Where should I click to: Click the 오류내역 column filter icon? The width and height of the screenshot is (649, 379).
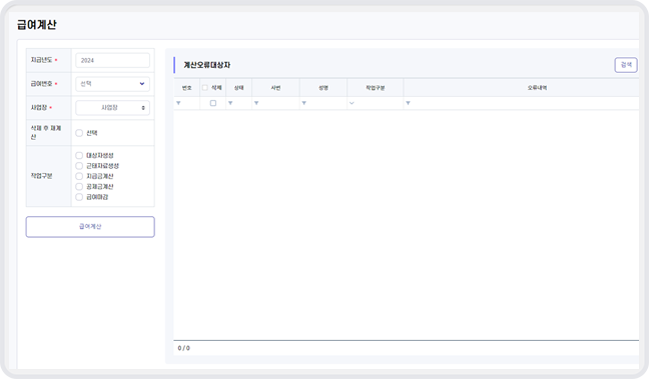(x=408, y=103)
